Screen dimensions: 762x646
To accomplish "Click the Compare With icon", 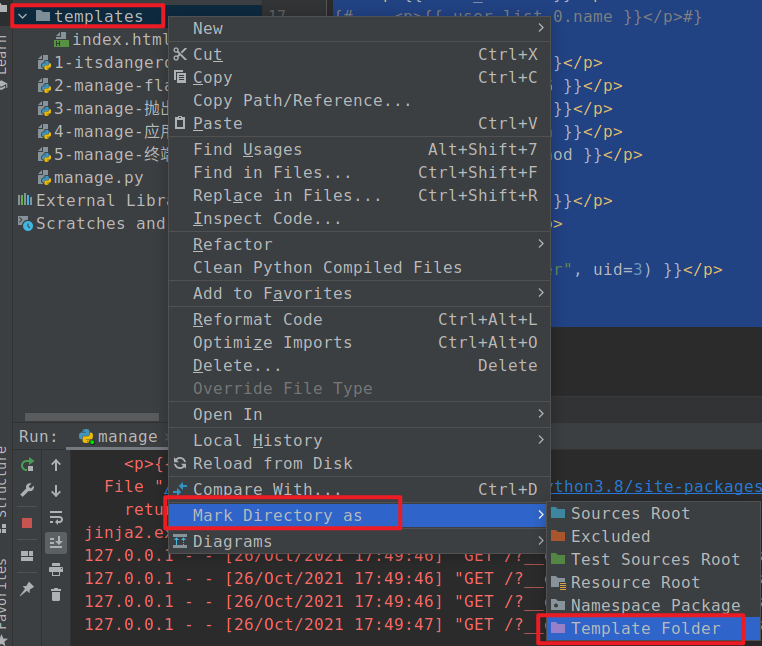I will tap(180, 488).
